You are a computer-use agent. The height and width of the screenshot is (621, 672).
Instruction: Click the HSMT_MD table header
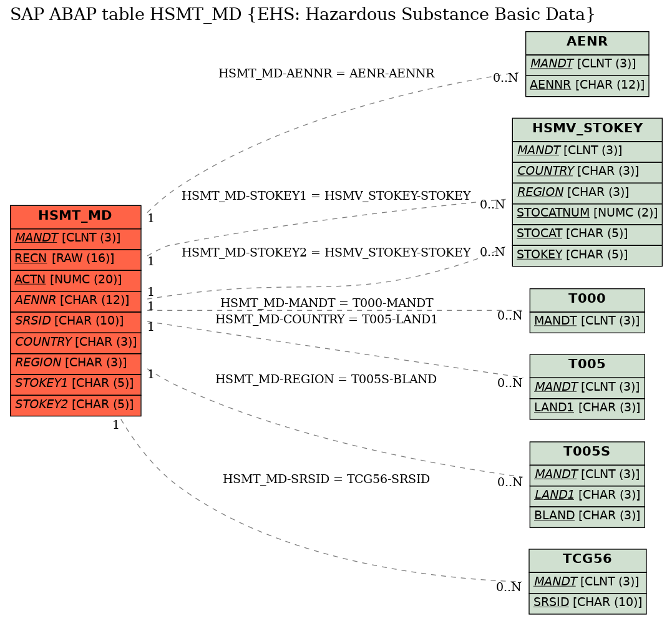tap(75, 217)
